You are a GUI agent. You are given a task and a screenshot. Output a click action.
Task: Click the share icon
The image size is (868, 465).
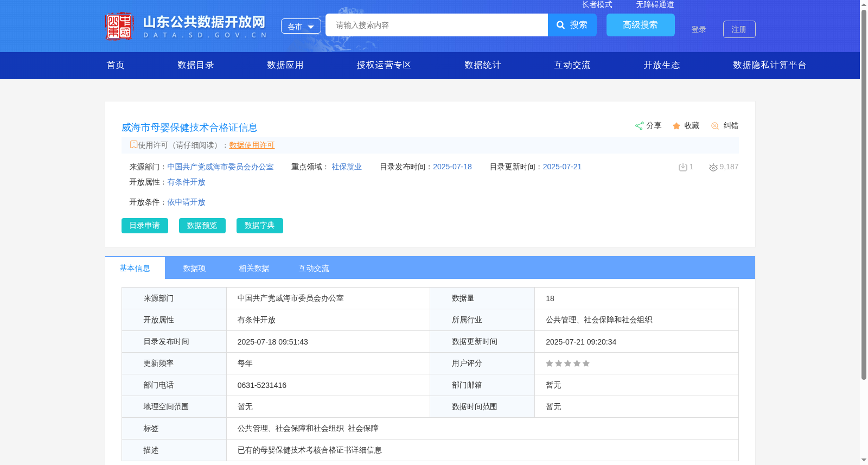[x=639, y=126]
